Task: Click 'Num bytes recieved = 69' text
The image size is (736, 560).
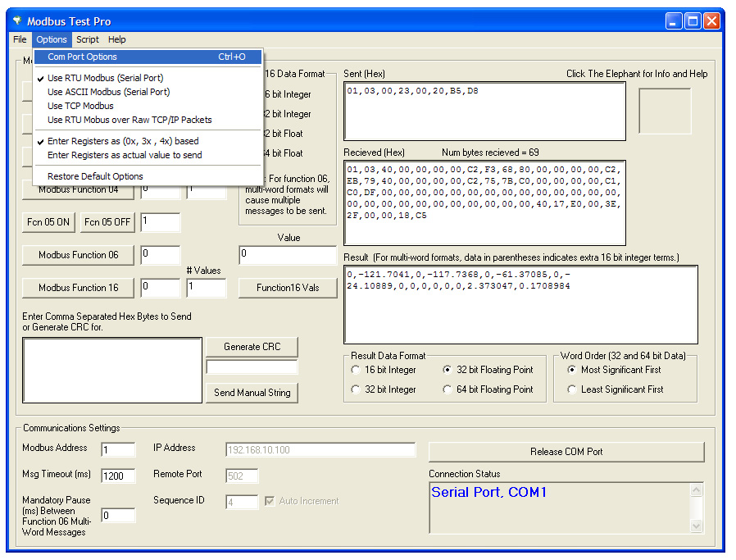Action: click(x=490, y=153)
